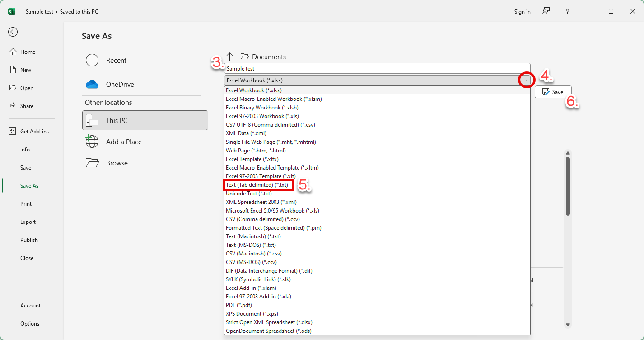Click Sign in link
This screenshot has width=644, height=340.
point(522,12)
